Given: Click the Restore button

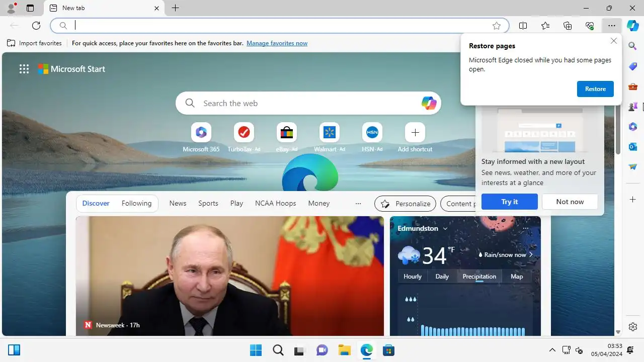Looking at the screenshot, I should (595, 89).
